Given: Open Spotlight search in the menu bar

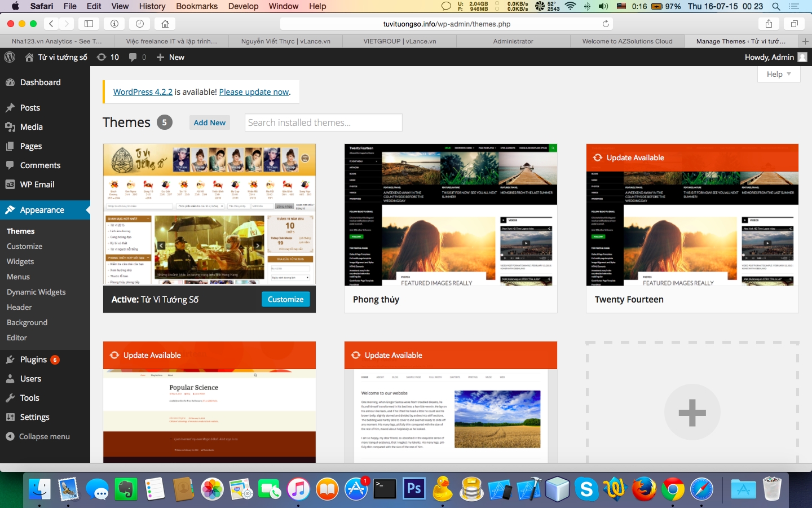Looking at the screenshot, I should point(776,6).
